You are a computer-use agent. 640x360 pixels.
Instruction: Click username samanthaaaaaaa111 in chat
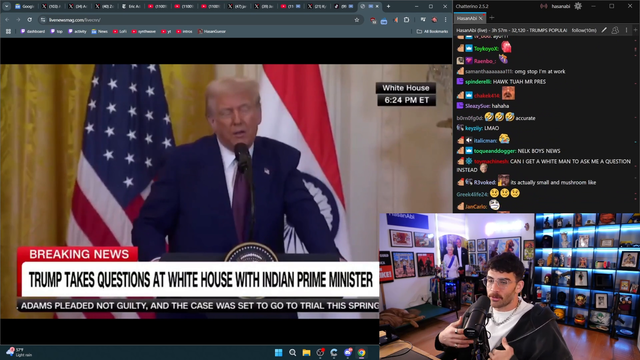point(489,71)
